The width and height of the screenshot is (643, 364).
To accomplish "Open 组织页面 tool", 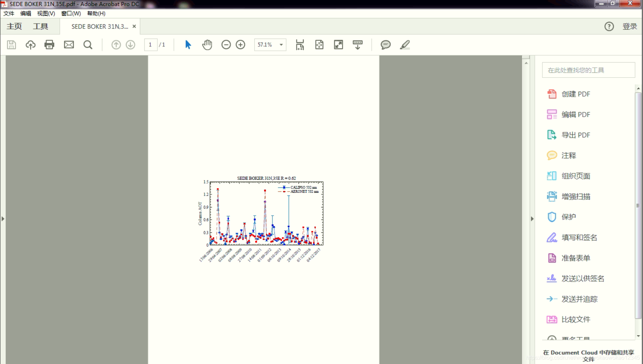I will click(568, 176).
